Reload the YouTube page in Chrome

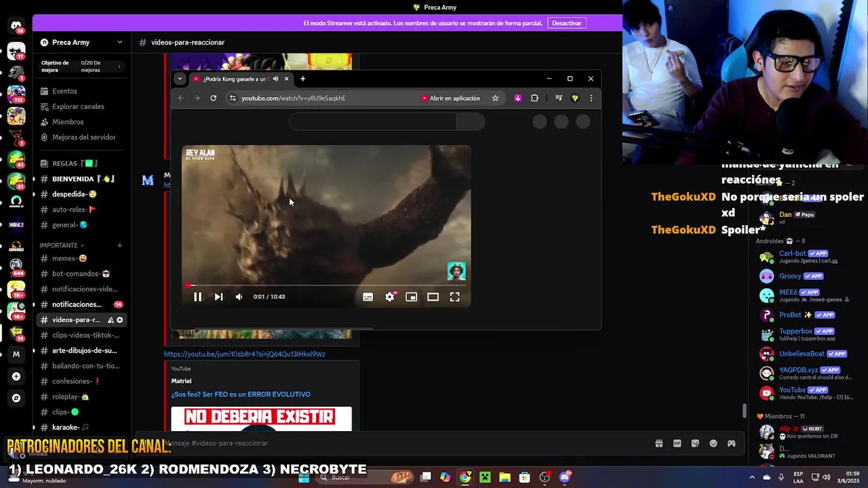213,98
